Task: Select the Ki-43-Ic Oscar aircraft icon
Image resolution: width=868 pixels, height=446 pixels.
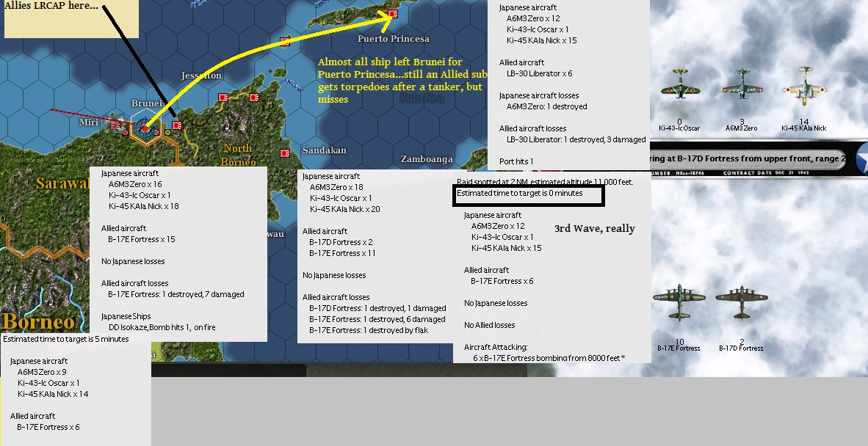Action: 680,84
